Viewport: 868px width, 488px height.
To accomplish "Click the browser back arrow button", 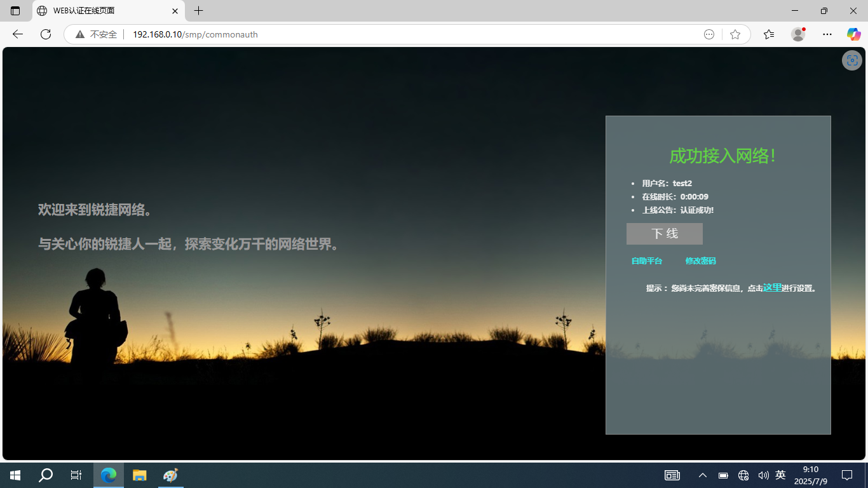I will coord(18,34).
